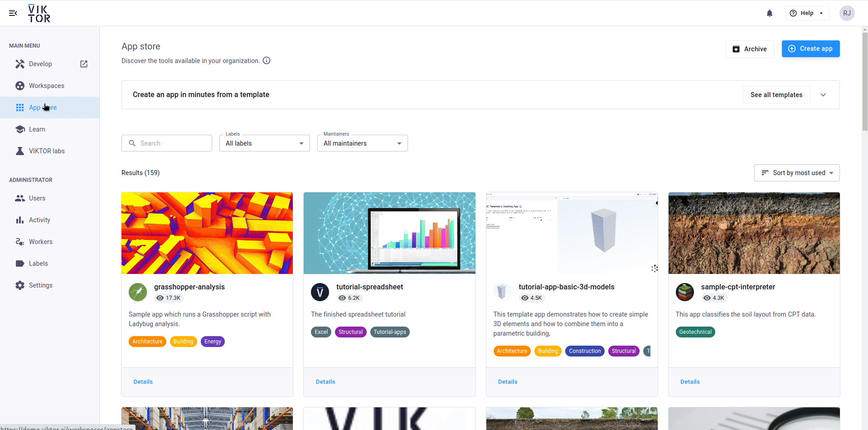Open the All labels dropdown
The width and height of the screenshot is (868, 430).
pos(264,143)
